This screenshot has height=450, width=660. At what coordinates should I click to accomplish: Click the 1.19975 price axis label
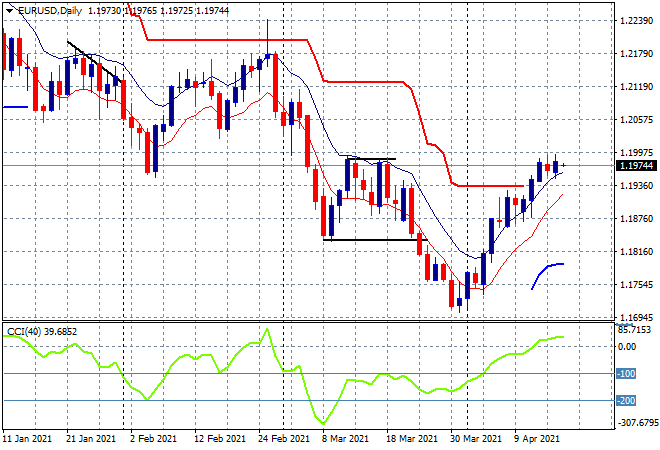[x=637, y=152]
